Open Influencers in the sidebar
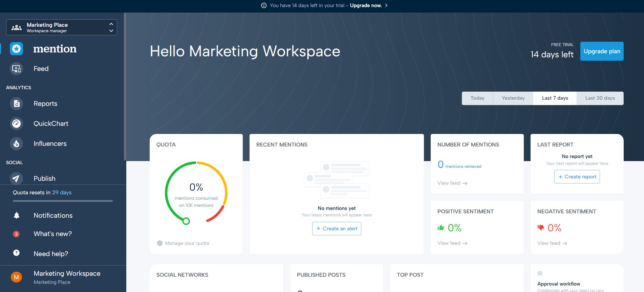The width and height of the screenshot is (644, 292). click(50, 144)
